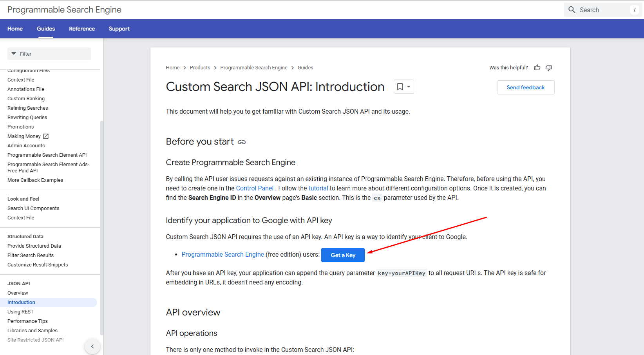Go to Rewriting Queries
This screenshot has width=644, height=355.
point(27,118)
